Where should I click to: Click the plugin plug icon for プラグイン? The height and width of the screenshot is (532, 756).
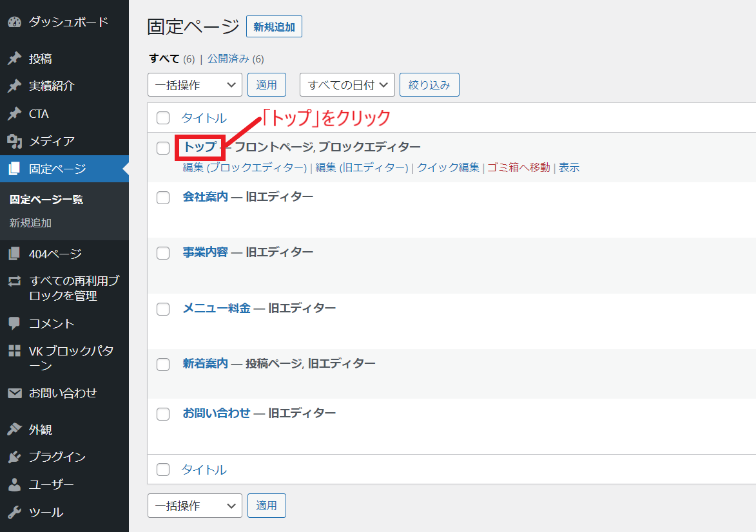click(x=14, y=457)
